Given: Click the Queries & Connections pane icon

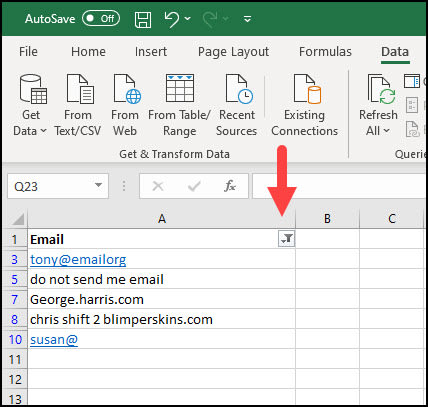Looking at the screenshot, I should [x=412, y=81].
